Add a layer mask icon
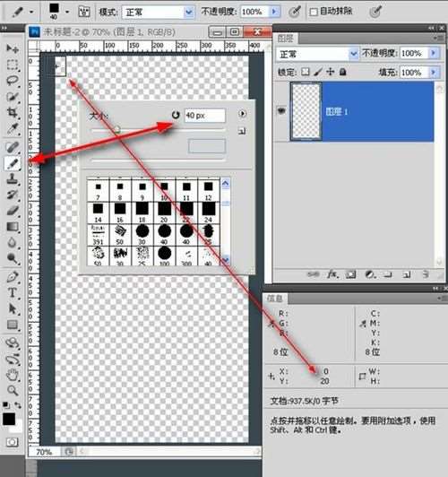The width and height of the screenshot is (448, 477). pyautogui.click(x=350, y=274)
